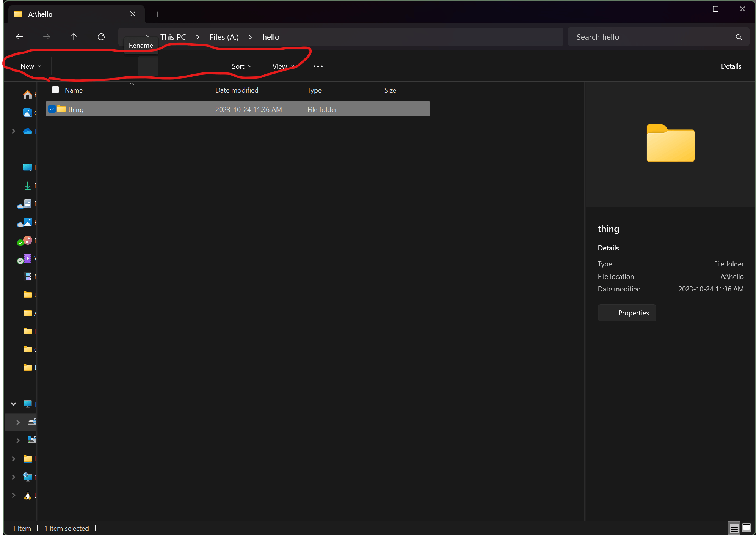756x535 pixels.
Task: Open the Gallery sidebar icon
Action: click(28, 112)
